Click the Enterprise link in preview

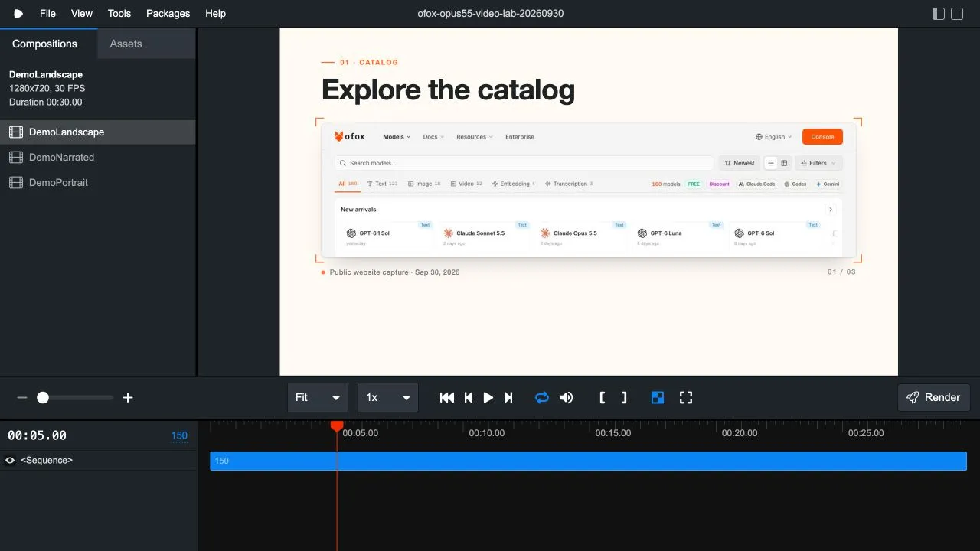pos(520,137)
